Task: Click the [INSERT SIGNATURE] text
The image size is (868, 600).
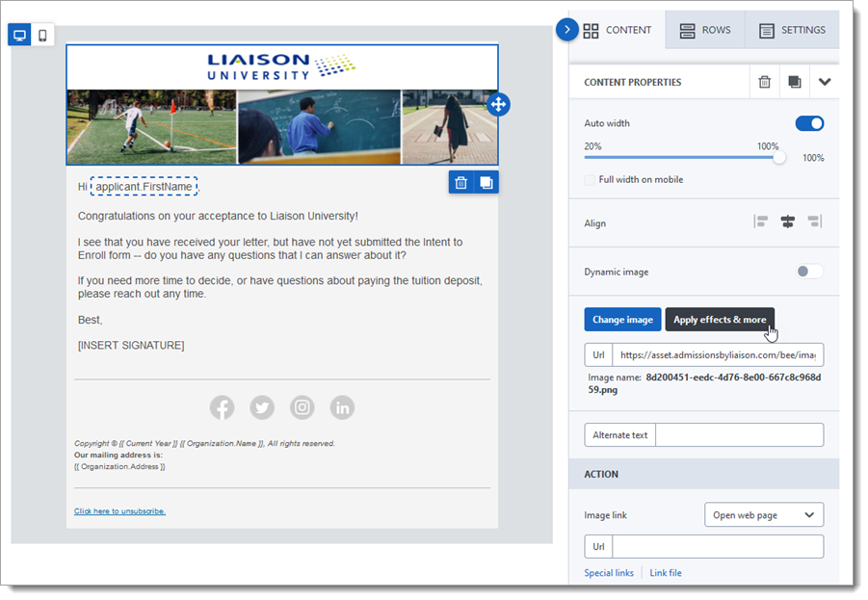Action: (131, 346)
